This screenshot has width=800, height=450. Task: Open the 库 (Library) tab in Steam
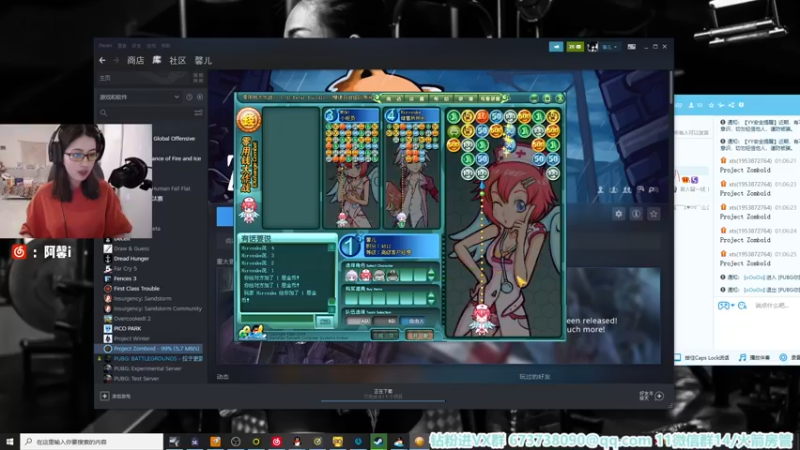click(157, 60)
